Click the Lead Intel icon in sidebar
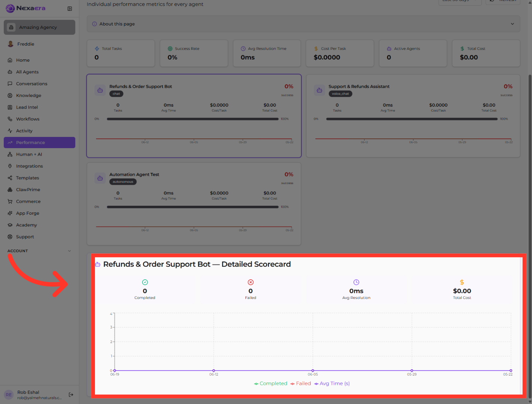Screen dimensions: 532x404 point(10,107)
